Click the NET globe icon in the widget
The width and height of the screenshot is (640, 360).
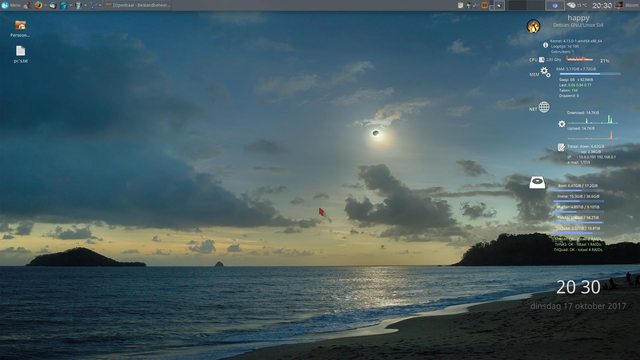click(544, 107)
